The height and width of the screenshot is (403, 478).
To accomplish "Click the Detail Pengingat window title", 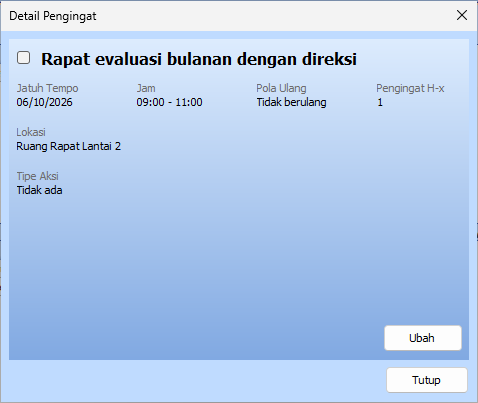I will 53,16.
